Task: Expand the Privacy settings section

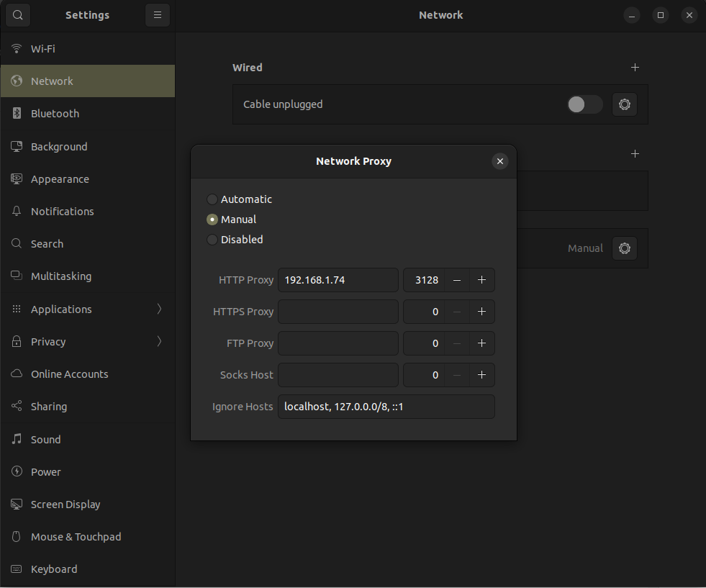Action: coord(87,342)
